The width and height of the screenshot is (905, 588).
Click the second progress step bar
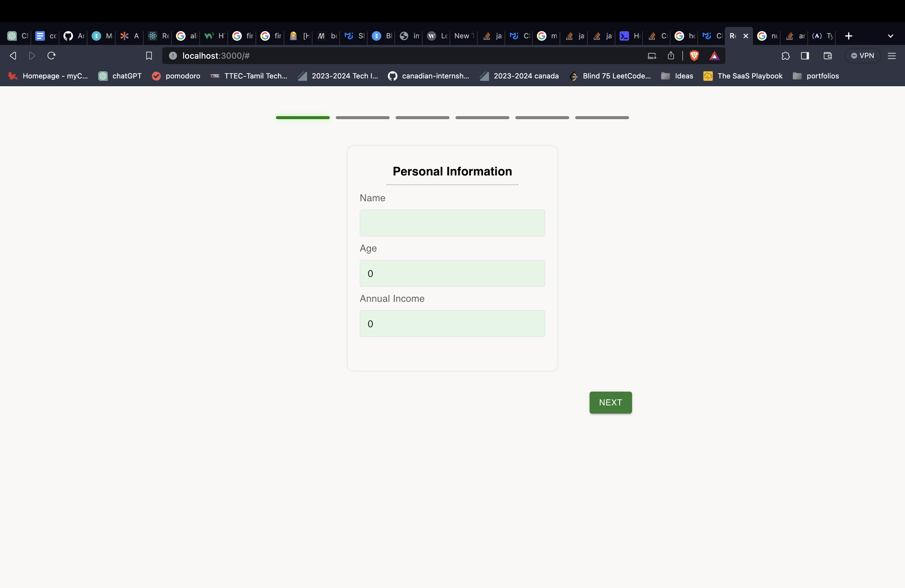362,118
